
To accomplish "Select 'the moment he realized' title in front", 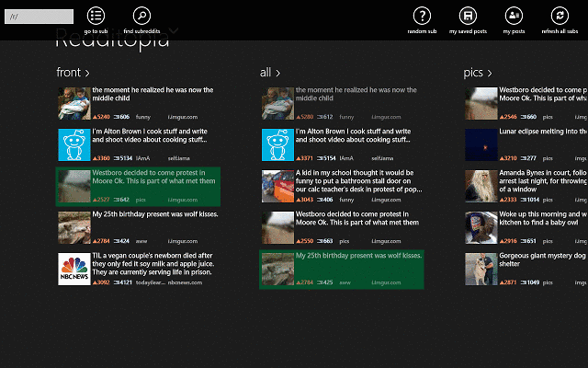I will (153, 94).
